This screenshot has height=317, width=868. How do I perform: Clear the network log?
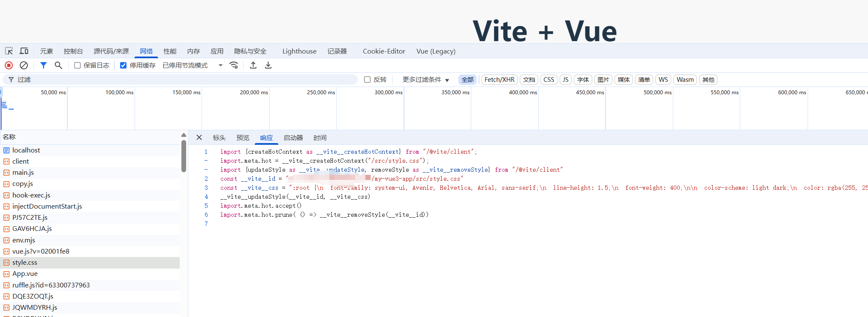coord(24,65)
